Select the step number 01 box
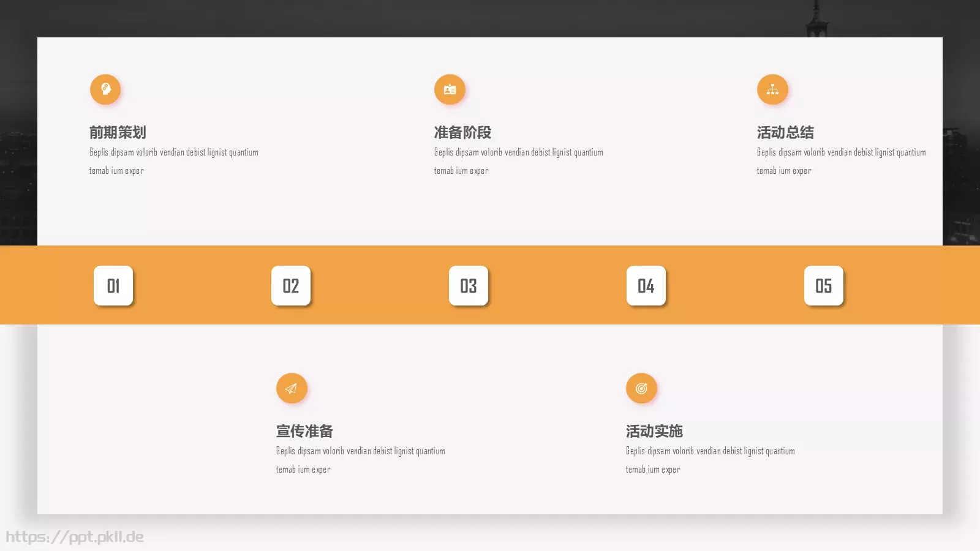 tap(113, 285)
